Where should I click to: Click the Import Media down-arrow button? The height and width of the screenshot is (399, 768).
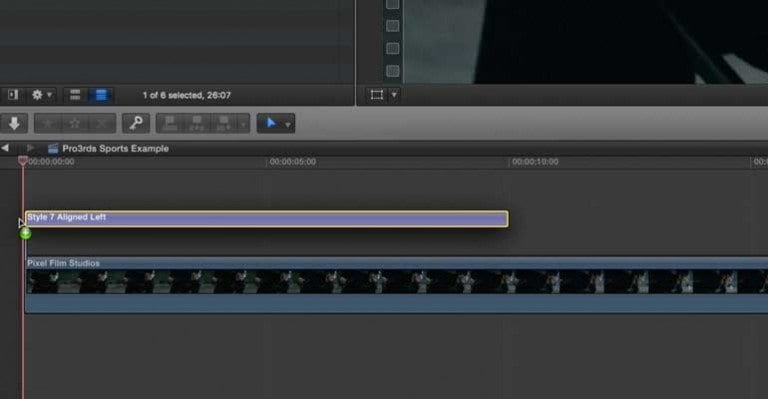tap(14, 123)
